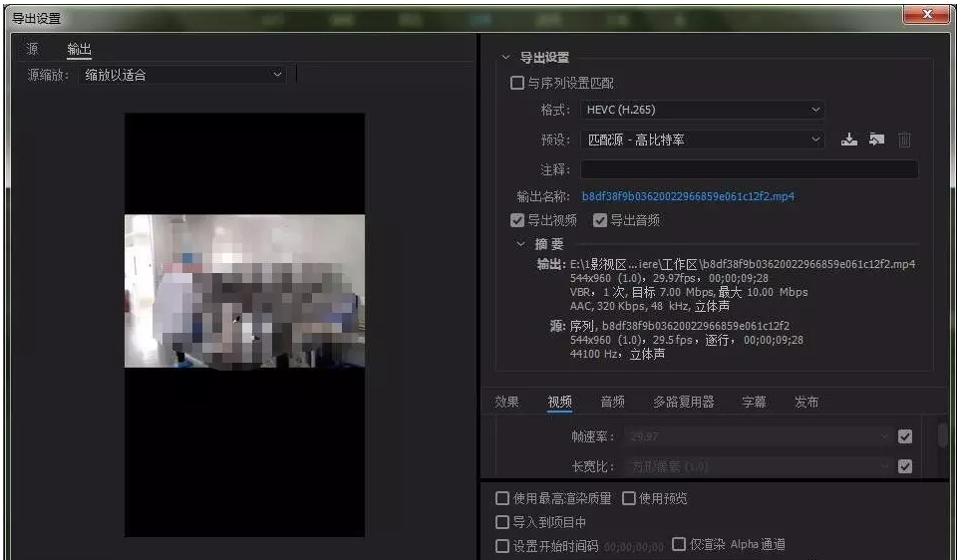
Task: Click the summary output path text
Action: (x=743, y=264)
